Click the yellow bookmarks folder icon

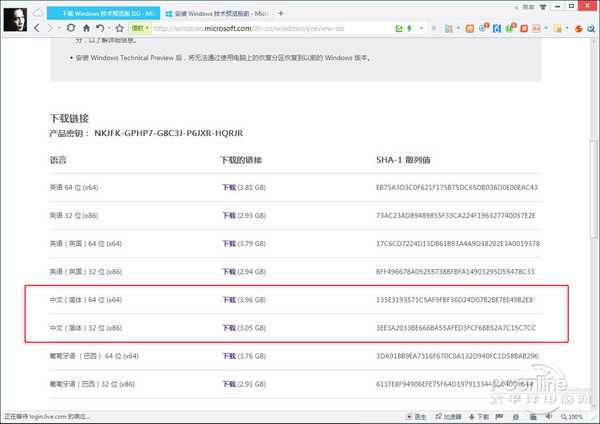coord(558,28)
